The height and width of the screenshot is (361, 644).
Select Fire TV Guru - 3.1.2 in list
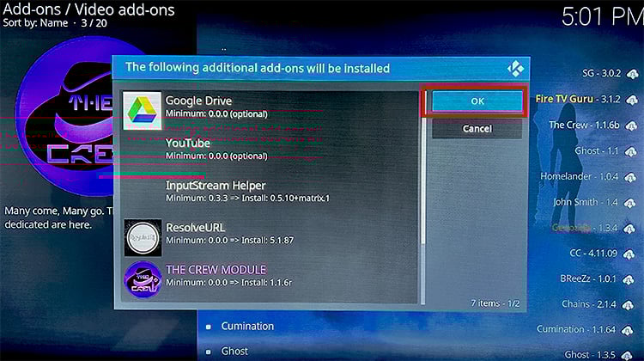(578, 99)
